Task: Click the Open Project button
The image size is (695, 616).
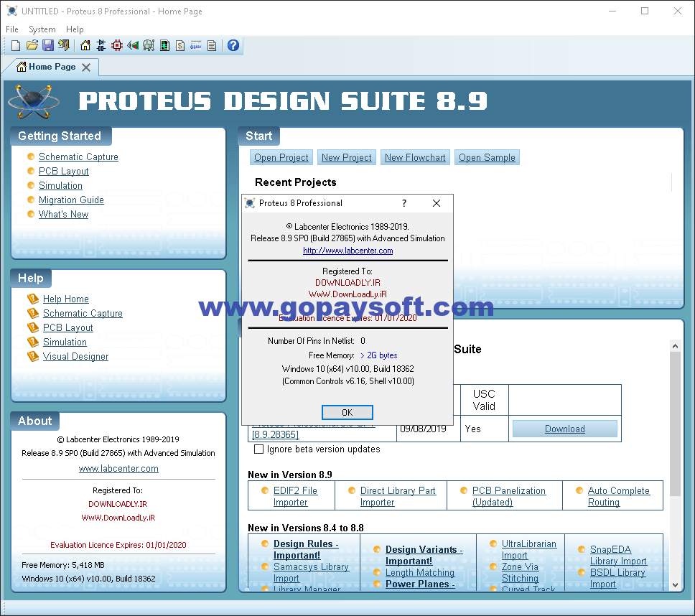Action: (281, 157)
